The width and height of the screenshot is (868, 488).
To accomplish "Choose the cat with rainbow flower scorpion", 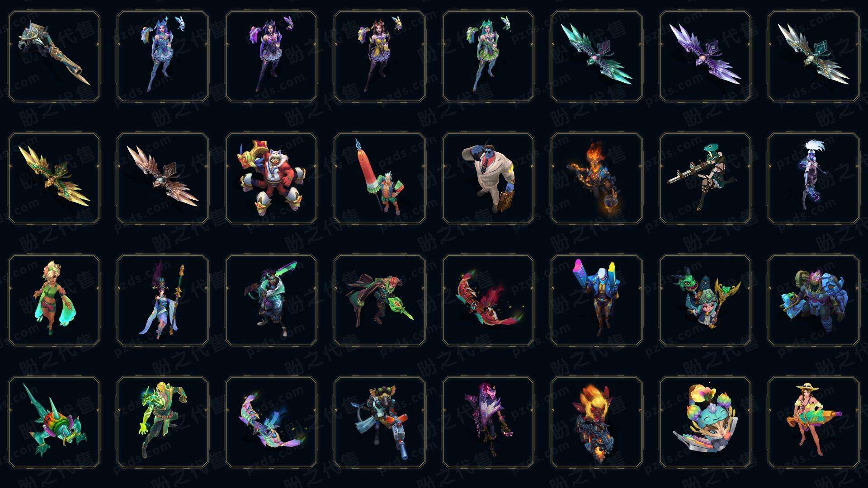I will pyautogui.click(x=705, y=422).
